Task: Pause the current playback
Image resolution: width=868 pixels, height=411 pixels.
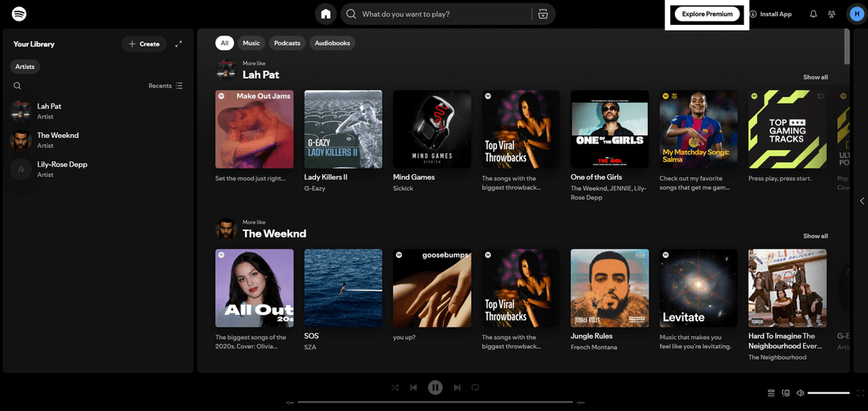Action: click(x=435, y=388)
